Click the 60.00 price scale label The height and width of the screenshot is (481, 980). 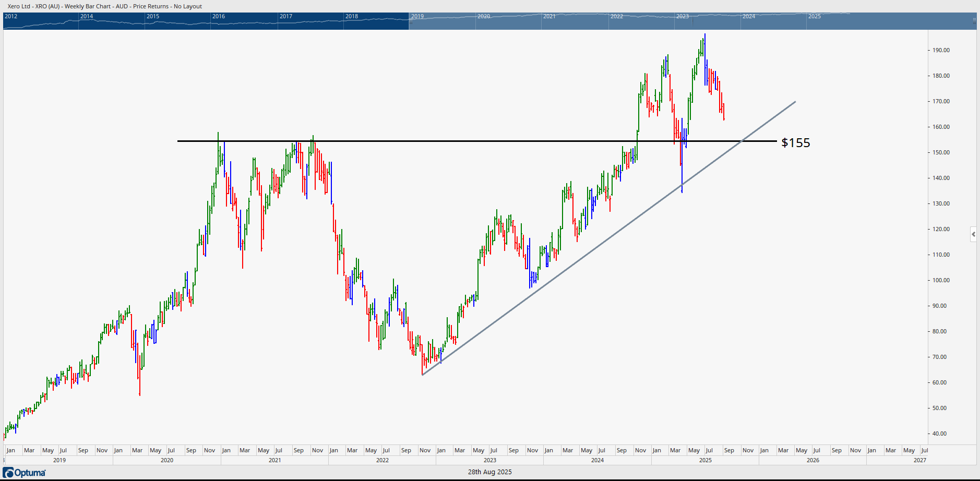pos(940,383)
